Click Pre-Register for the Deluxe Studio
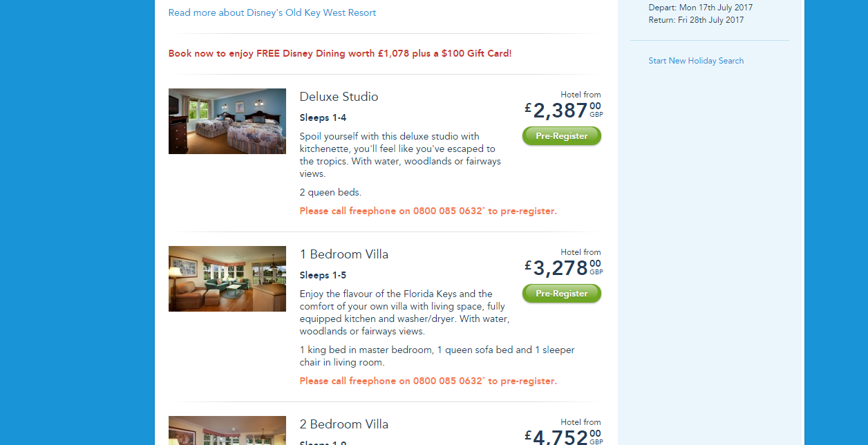868x445 pixels. (562, 136)
